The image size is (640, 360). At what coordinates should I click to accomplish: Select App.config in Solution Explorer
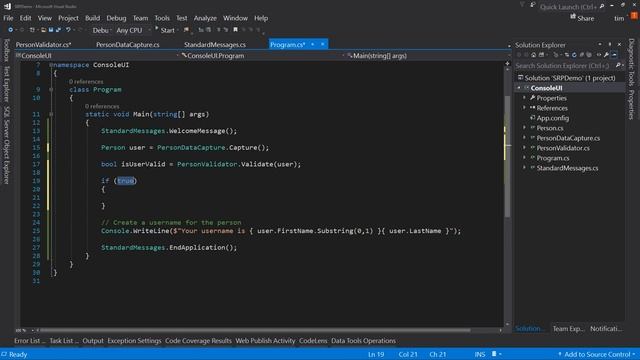tap(552, 118)
